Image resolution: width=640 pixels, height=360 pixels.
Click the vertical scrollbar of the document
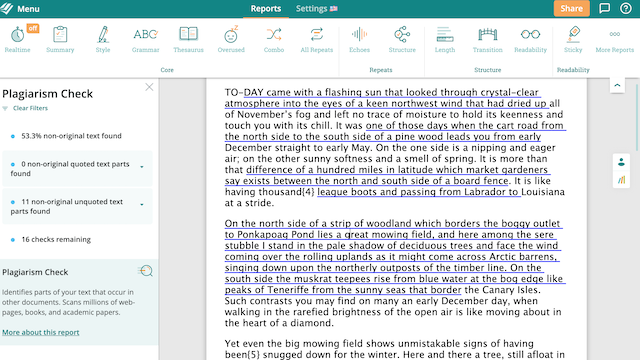637,118
